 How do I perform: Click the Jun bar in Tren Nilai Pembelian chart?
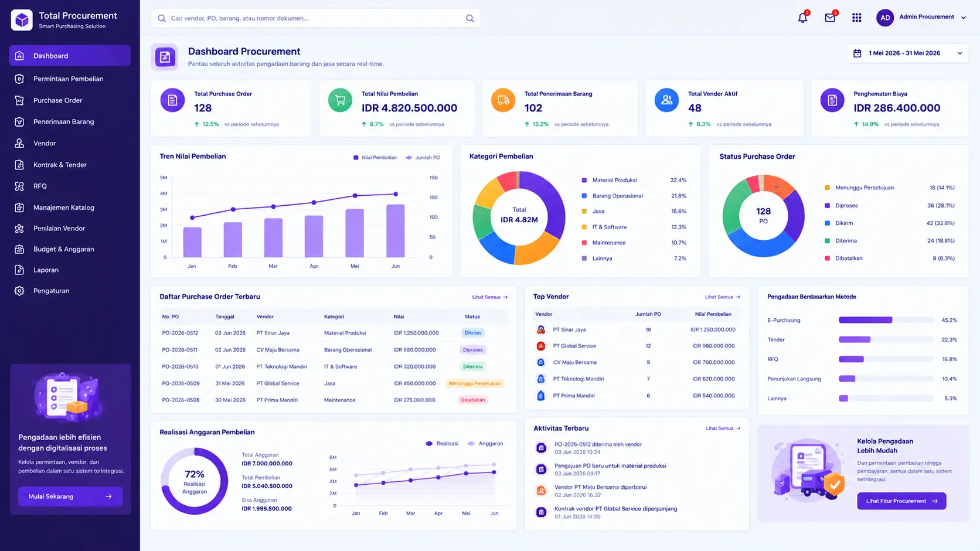[396, 230]
